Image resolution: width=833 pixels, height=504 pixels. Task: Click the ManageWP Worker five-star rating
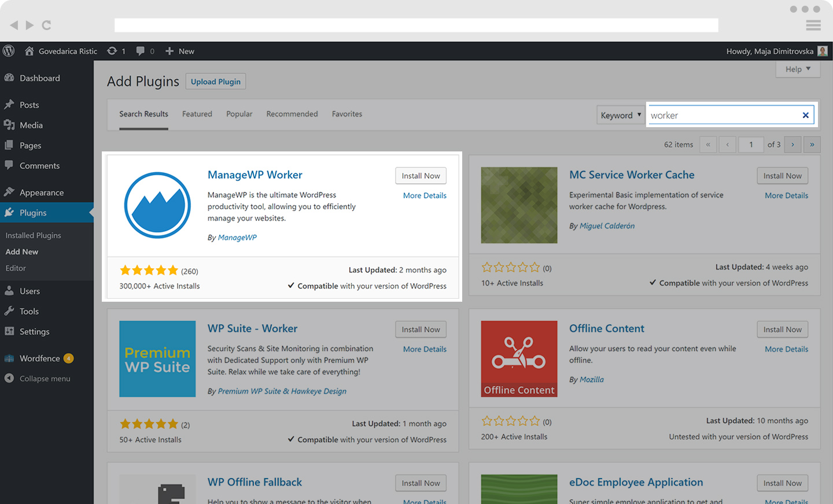point(149,270)
